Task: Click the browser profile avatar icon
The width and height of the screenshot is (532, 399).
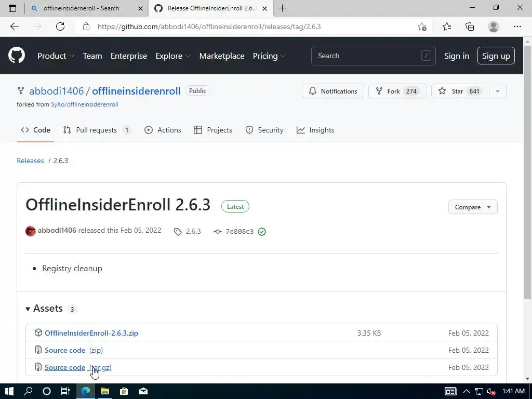Action: point(494,26)
